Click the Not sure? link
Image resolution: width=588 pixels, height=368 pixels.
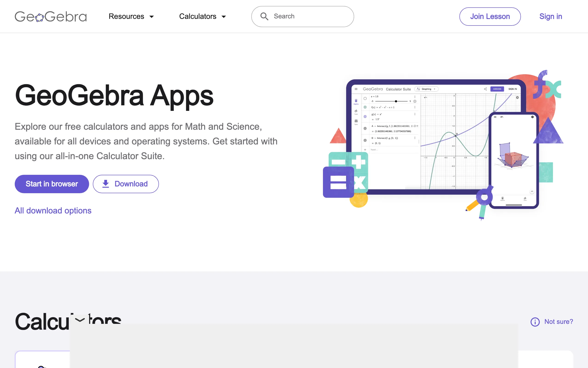pos(559,322)
